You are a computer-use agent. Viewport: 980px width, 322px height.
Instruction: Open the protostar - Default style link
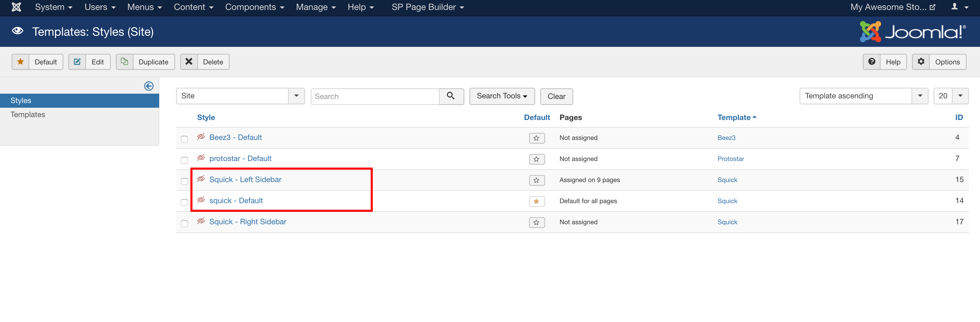(240, 158)
